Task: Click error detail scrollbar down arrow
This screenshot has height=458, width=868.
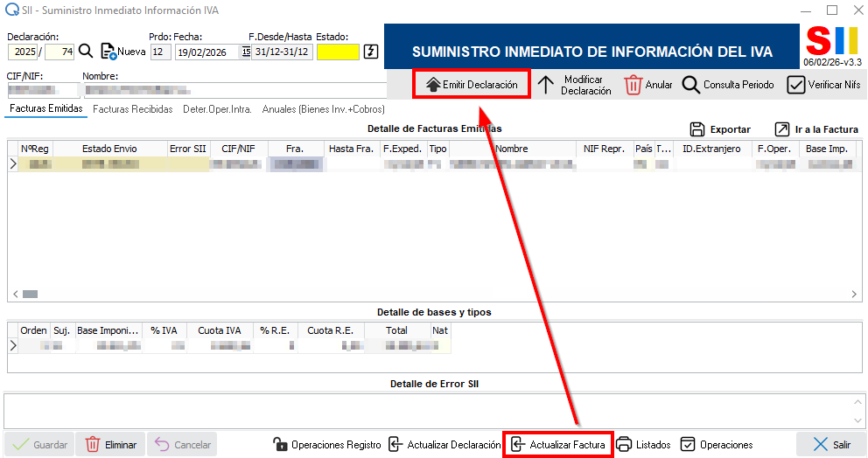Action: click(x=857, y=421)
